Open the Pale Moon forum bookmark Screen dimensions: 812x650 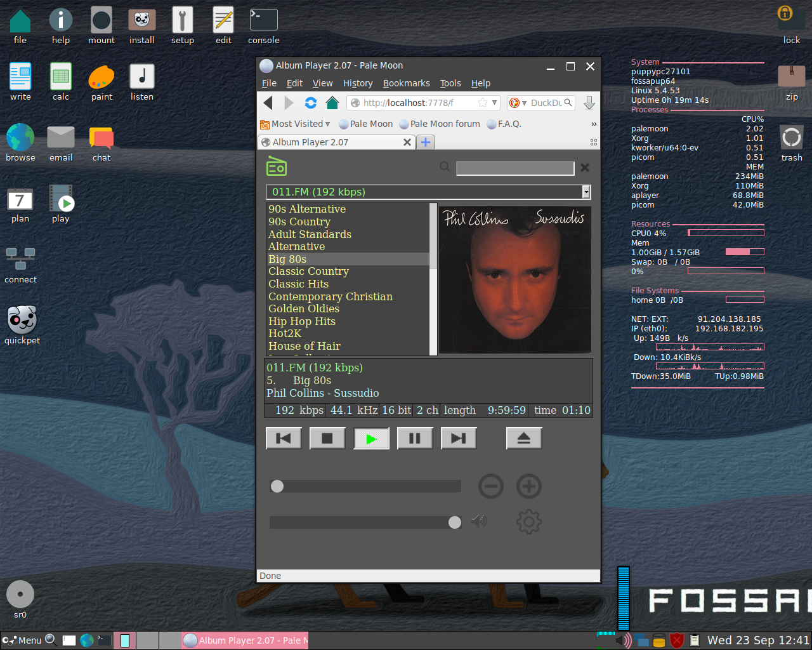click(x=440, y=124)
